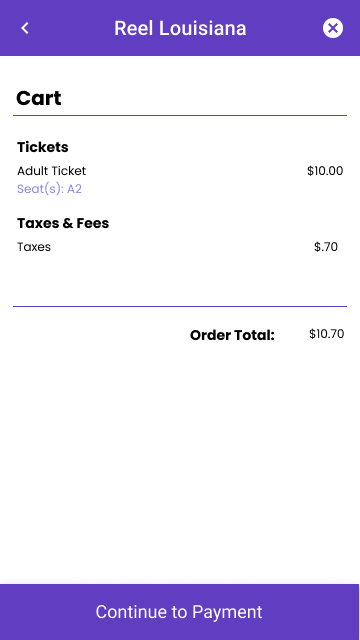Click the purple divider above Order Total
The width and height of the screenshot is (360, 640).
[x=180, y=306]
